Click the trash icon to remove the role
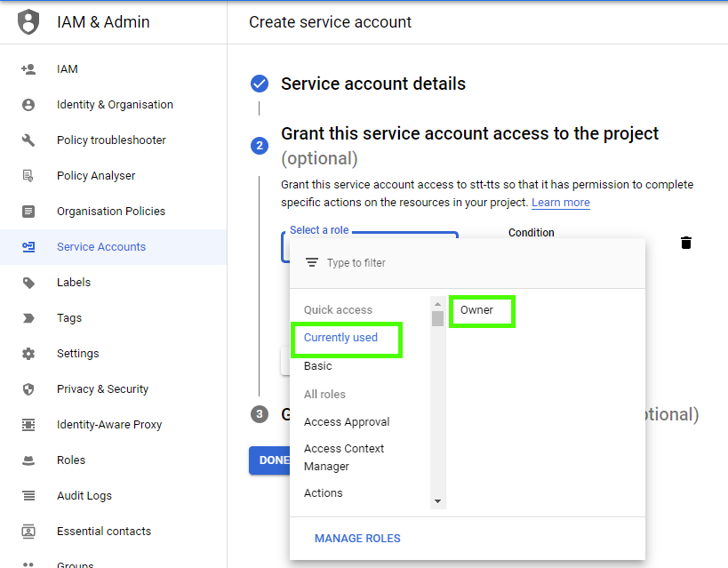The width and height of the screenshot is (728, 568). click(685, 242)
